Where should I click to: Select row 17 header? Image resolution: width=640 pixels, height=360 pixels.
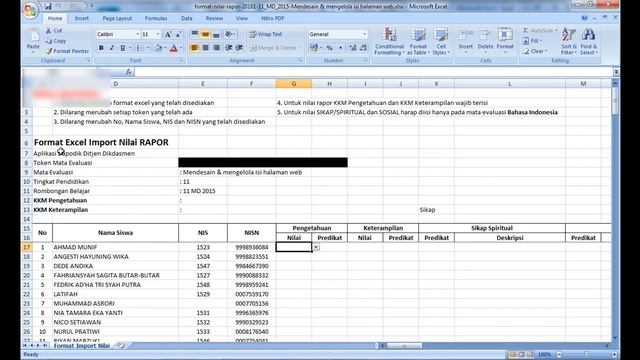27,247
